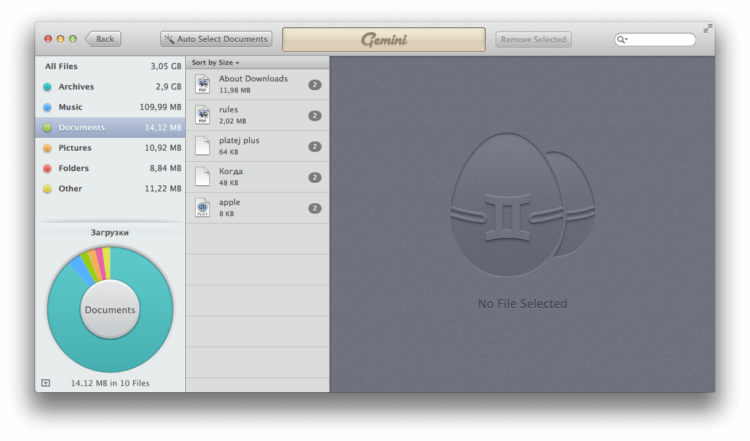Toggle the chart panel collapse icon
750x441 pixels.
pyautogui.click(x=45, y=383)
